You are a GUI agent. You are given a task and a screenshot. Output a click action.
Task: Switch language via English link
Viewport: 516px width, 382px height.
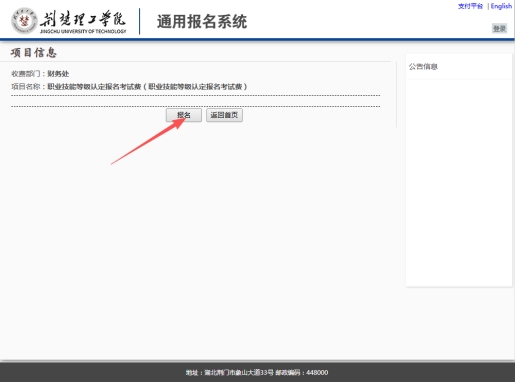(501, 6)
